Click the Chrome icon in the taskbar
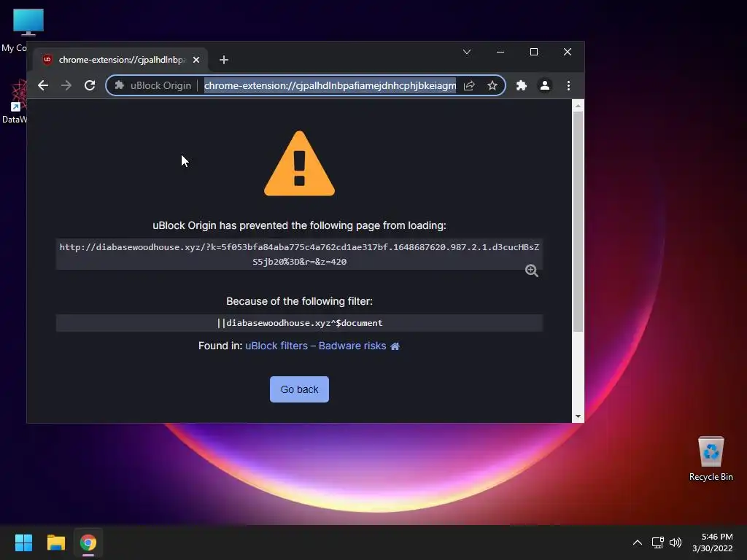 [x=88, y=542]
